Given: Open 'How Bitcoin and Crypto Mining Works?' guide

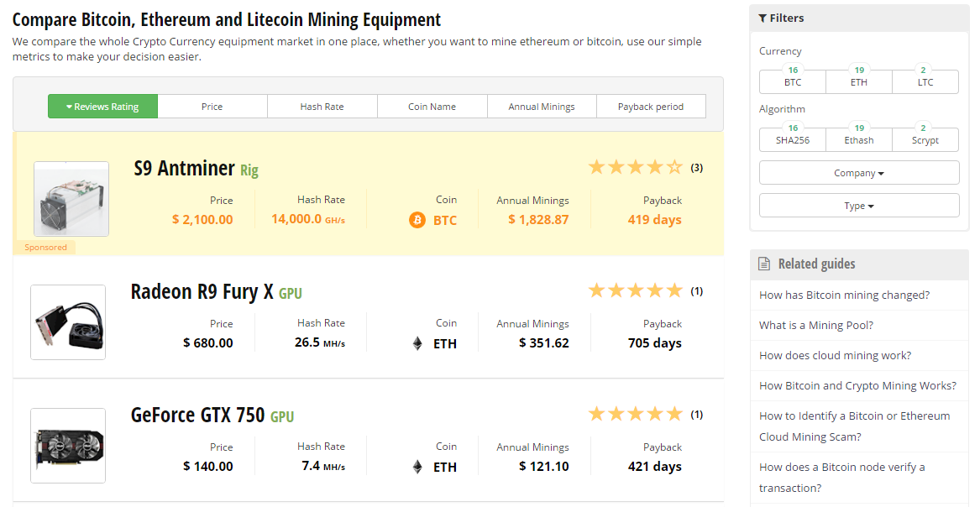Looking at the screenshot, I should [857, 386].
